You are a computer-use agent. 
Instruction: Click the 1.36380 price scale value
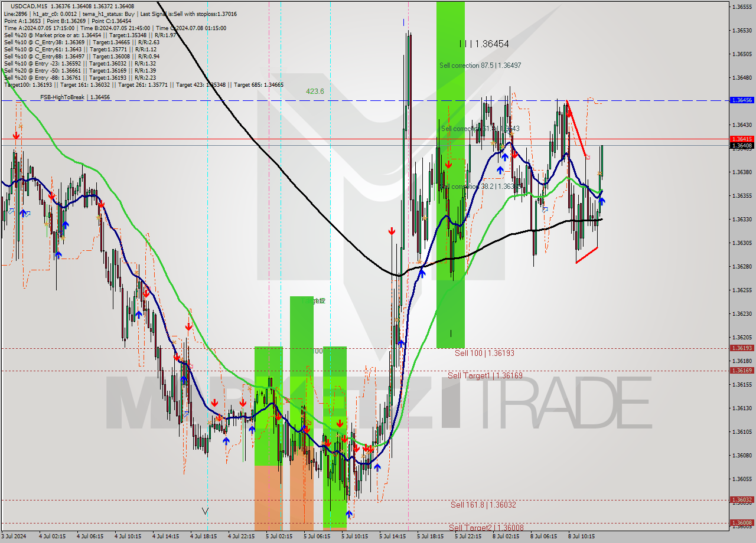742,172
